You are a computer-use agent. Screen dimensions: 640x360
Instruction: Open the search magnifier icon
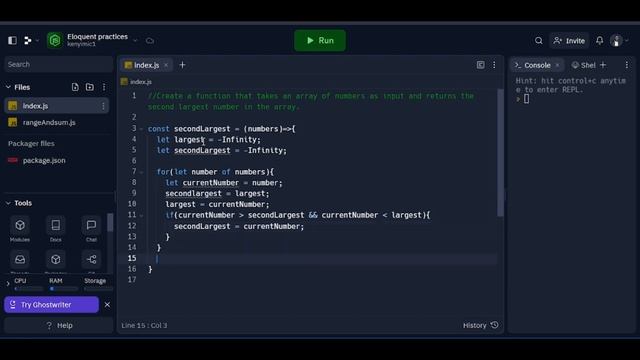point(538,40)
